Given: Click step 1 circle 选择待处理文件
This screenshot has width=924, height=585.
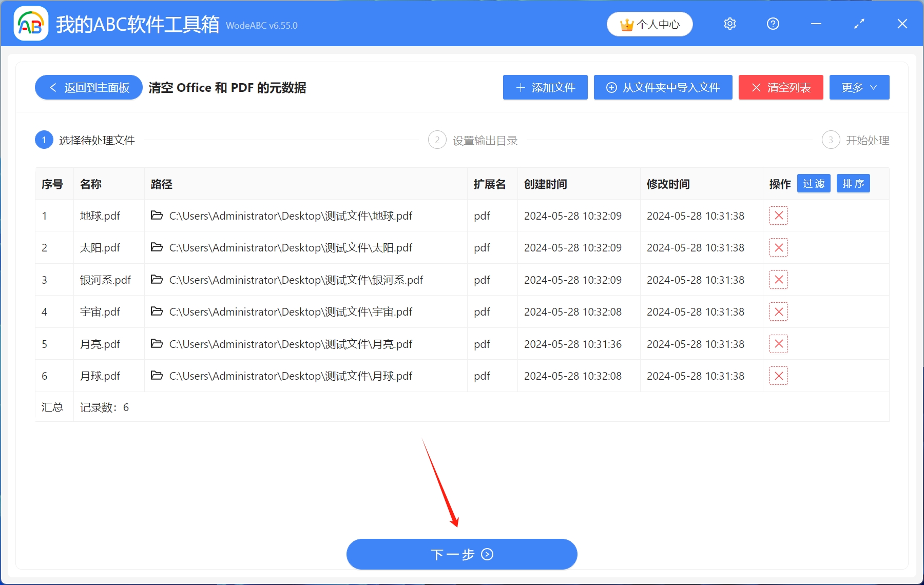Looking at the screenshot, I should [44, 140].
